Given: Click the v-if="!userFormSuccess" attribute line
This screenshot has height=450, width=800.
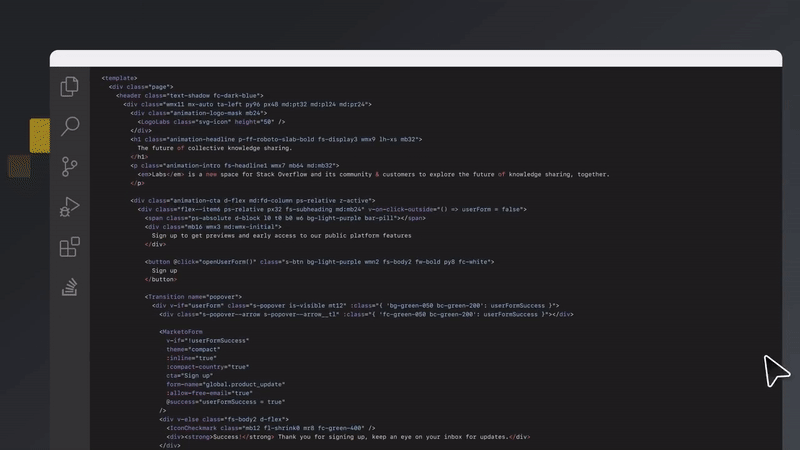Looking at the screenshot, I should [208, 340].
